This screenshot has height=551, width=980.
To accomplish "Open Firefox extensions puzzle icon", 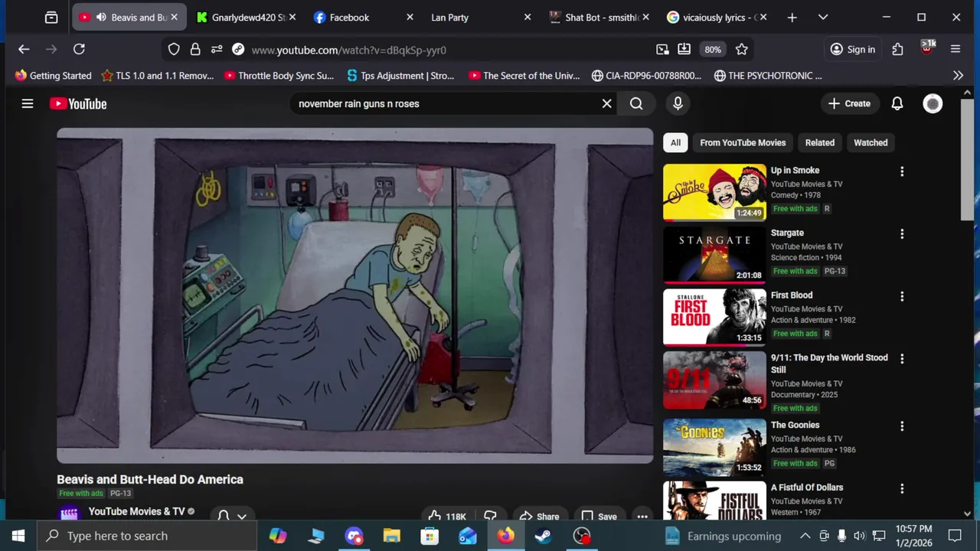I will click(x=897, y=49).
